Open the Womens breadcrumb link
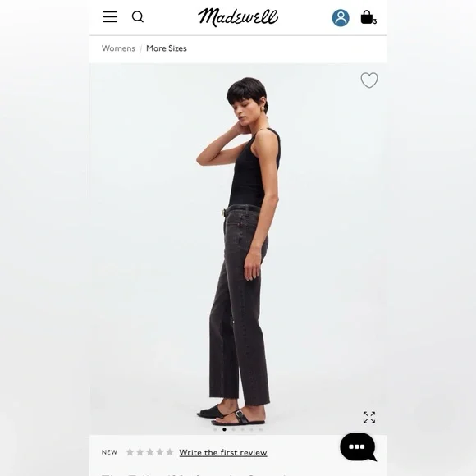Image resolution: width=476 pixels, height=476 pixels. (x=118, y=48)
